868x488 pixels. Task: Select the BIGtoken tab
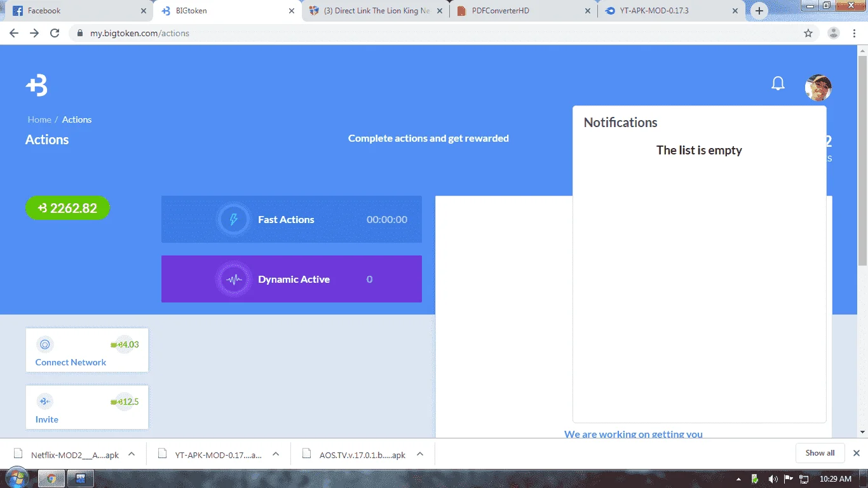pyautogui.click(x=227, y=11)
